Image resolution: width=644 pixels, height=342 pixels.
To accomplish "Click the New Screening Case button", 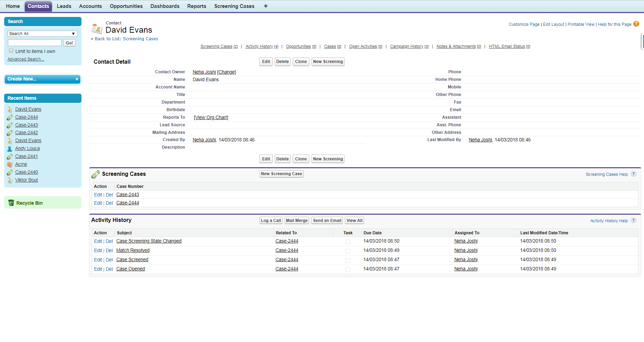I will click(281, 174).
